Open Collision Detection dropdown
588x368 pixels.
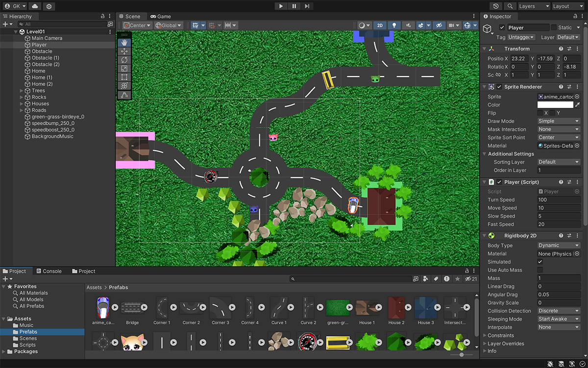pos(559,311)
